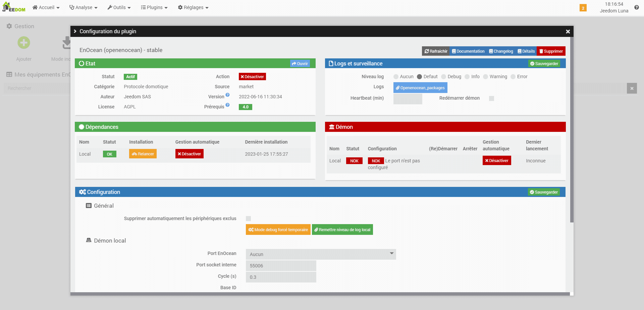Viewport: 644px width, 310px height.
Task: Click the Dépendances header badge icon
Action: [81, 127]
